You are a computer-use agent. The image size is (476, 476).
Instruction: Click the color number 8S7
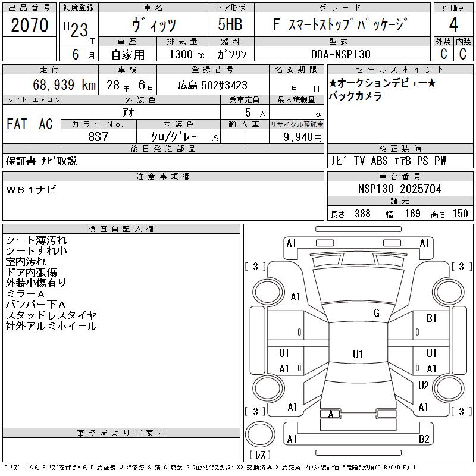[x=98, y=136]
